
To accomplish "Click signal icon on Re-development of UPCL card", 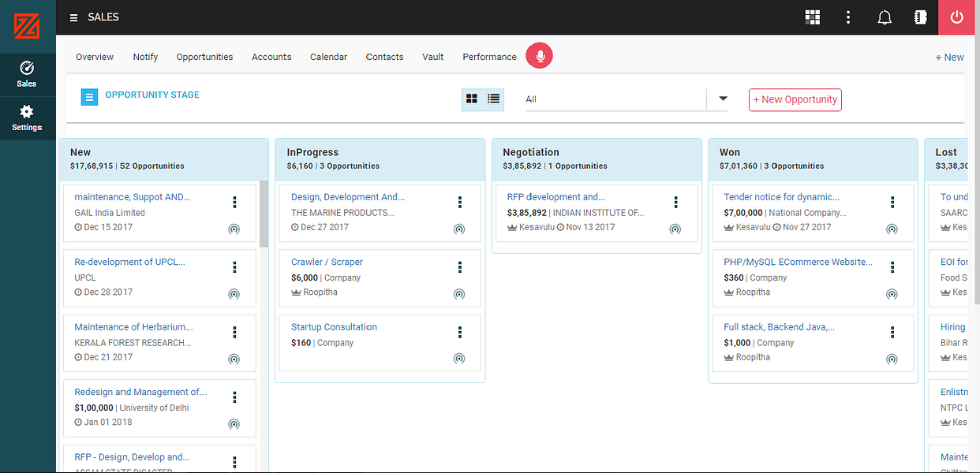I will tap(234, 294).
